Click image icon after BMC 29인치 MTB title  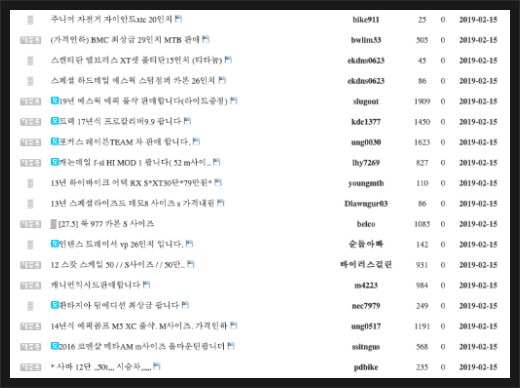point(206,39)
